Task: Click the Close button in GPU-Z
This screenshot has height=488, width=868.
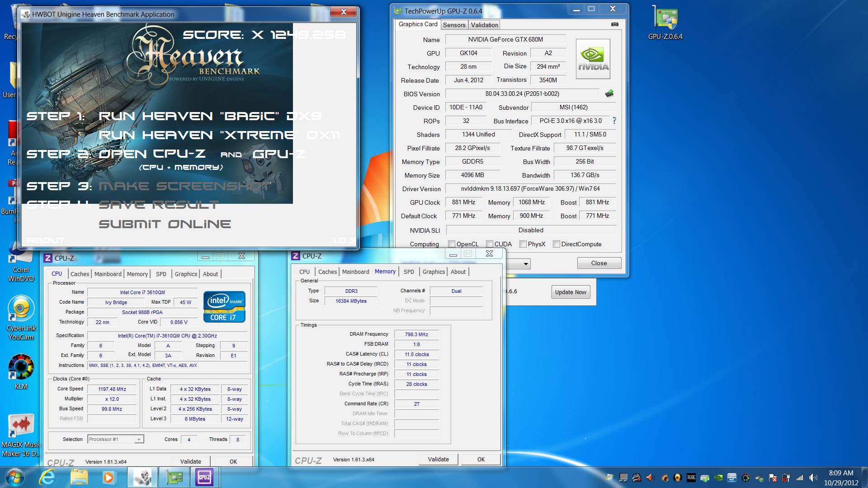Action: tap(599, 263)
